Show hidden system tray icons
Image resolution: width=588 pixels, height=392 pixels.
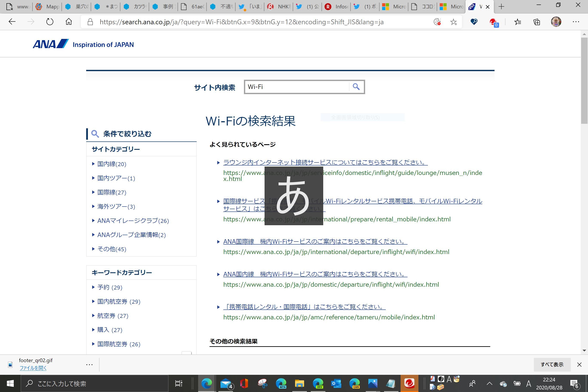[490, 383]
